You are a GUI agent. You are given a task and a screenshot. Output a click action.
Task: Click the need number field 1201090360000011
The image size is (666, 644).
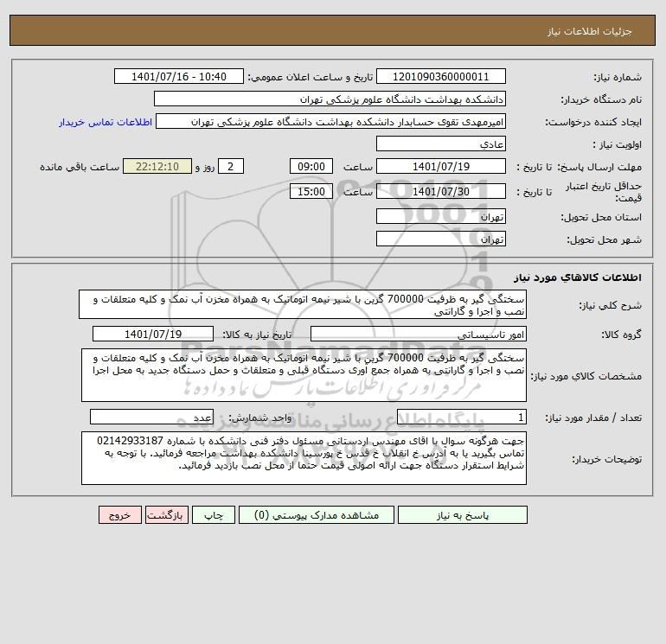pos(441,76)
